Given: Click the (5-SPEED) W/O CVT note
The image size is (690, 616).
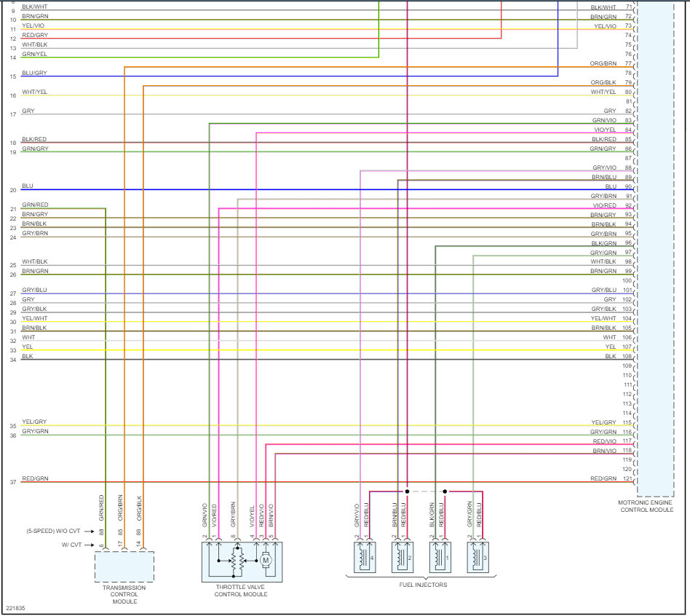Looking at the screenshot, I should pyautogui.click(x=53, y=531).
